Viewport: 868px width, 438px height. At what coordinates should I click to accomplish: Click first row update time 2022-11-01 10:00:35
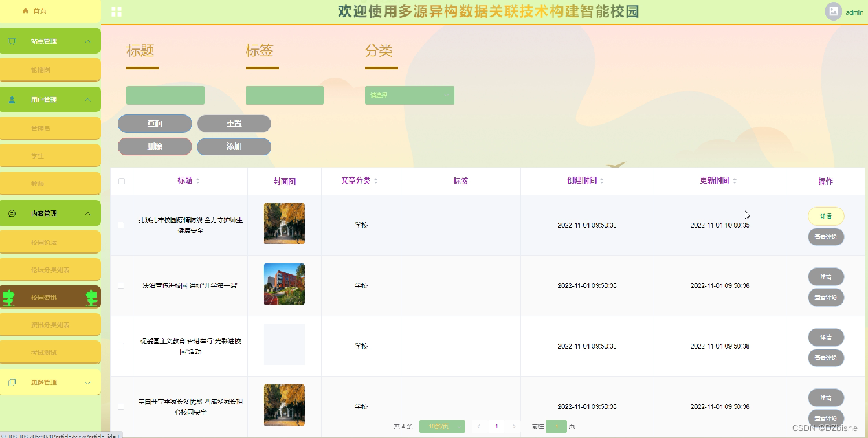click(720, 225)
